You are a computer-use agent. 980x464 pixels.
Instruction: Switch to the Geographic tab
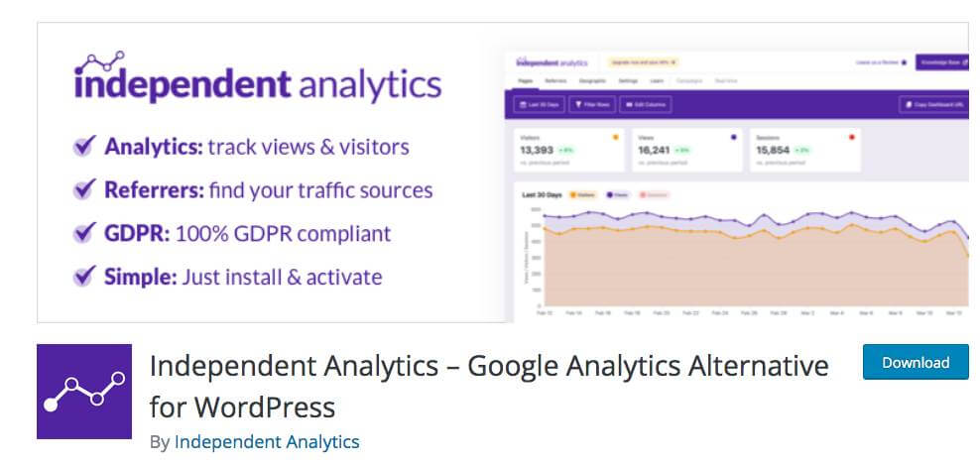[x=592, y=81]
